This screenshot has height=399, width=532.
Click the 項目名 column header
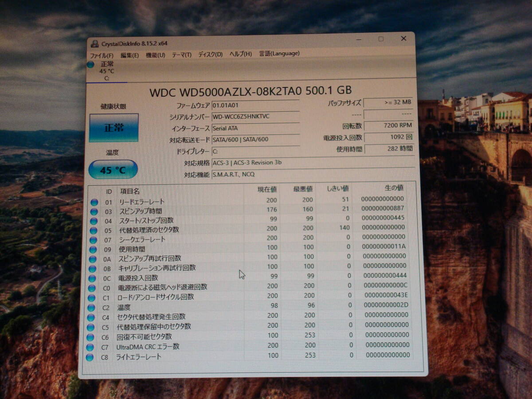click(130, 191)
